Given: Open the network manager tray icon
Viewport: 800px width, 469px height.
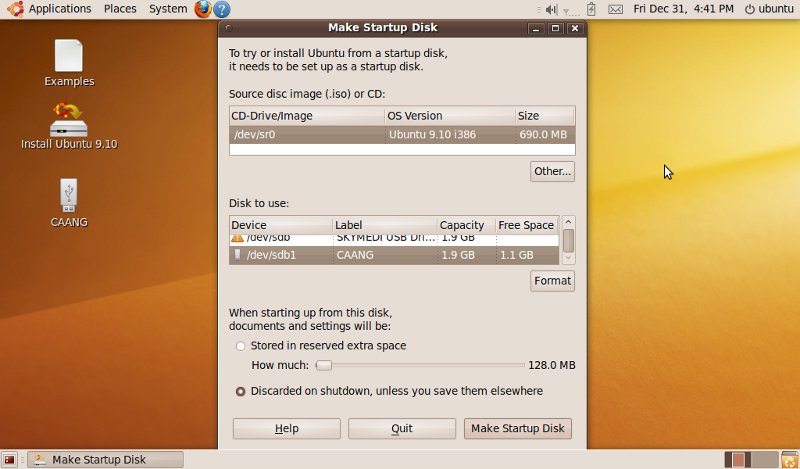Looking at the screenshot, I should tap(570, 10).
